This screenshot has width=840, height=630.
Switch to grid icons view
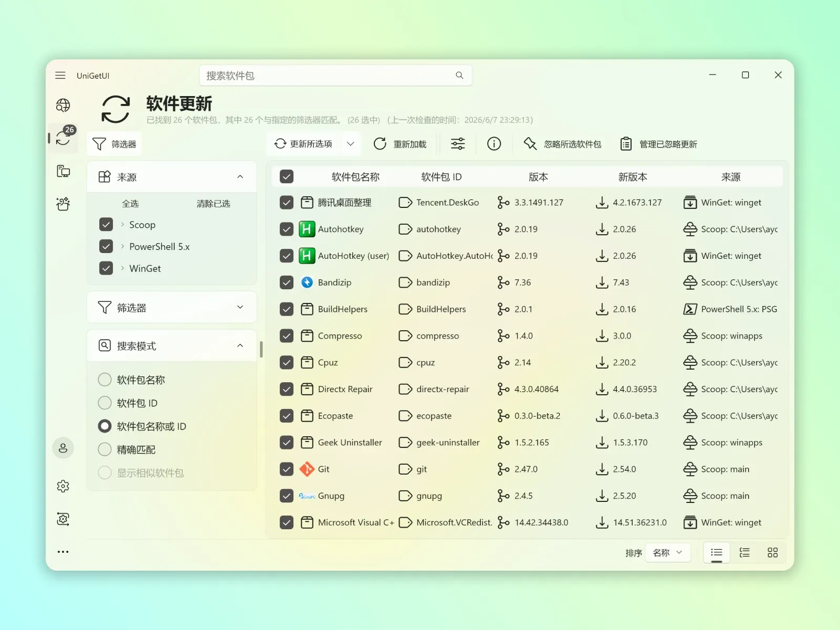[773, 552]
